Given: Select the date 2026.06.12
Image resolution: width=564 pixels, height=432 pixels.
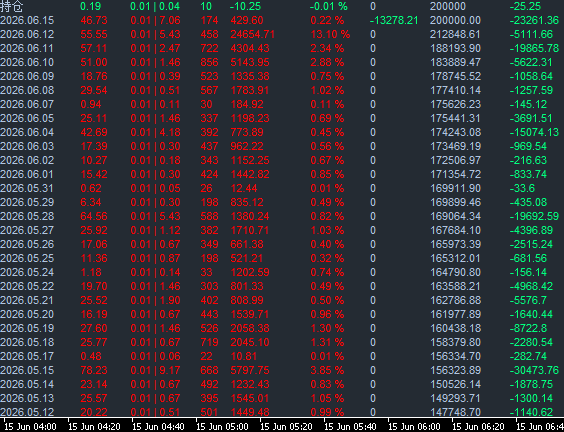Looking at the screenshot, I should [x=27, y=35].
